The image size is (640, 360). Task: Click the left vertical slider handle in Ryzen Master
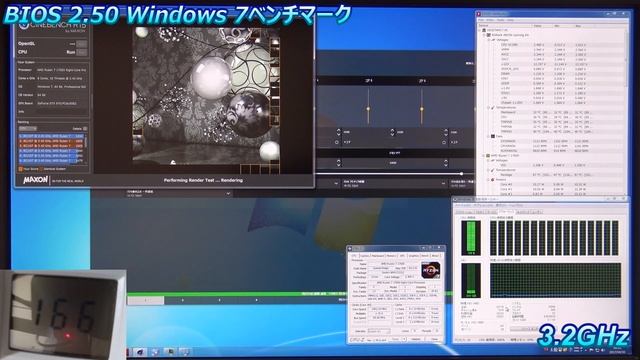point(368,109)
